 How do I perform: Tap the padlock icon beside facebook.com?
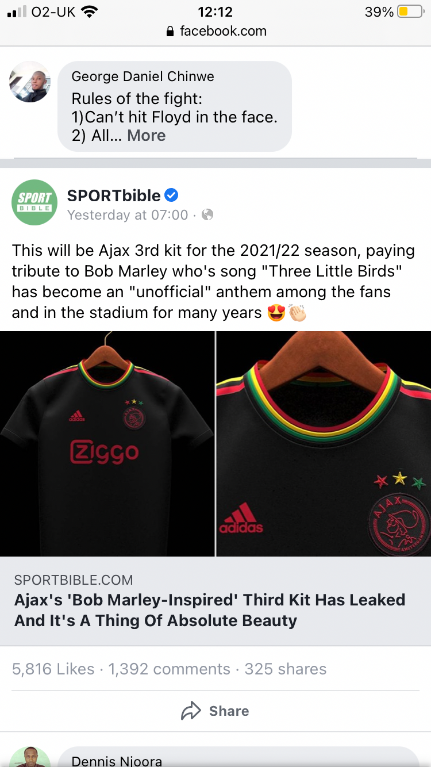[170, 31]
